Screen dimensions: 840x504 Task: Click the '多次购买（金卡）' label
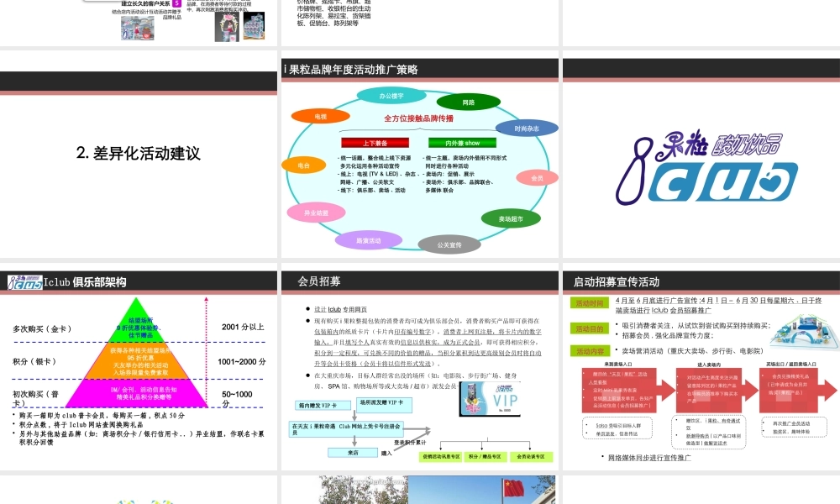point(42,328)
